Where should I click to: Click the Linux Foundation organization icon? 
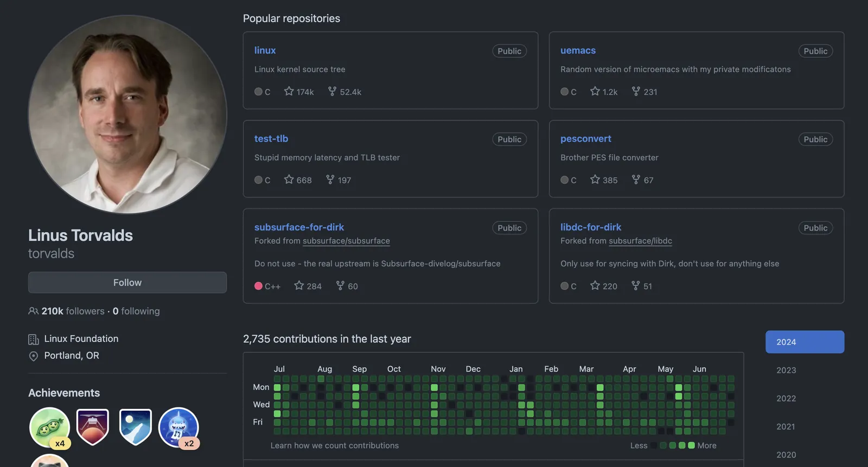34,340
